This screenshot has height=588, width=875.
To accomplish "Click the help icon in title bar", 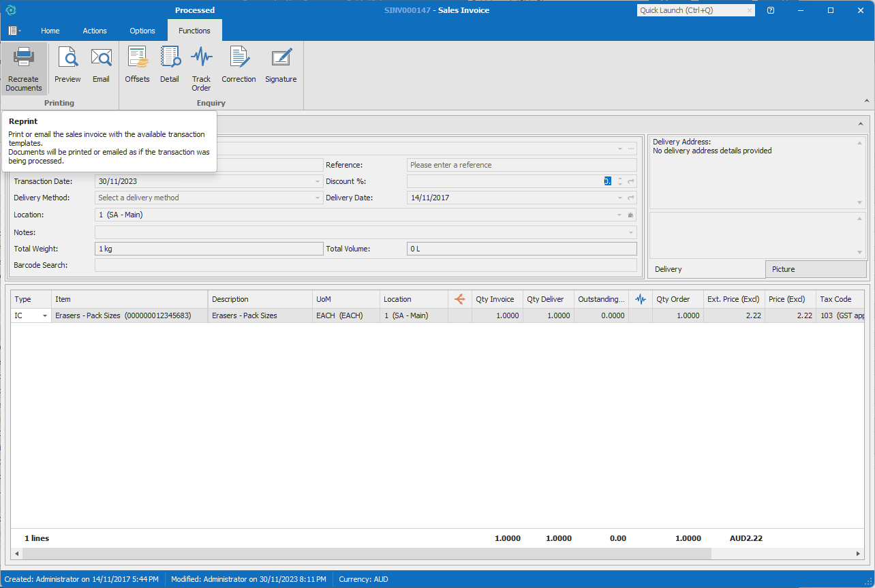I will (771, 10).
